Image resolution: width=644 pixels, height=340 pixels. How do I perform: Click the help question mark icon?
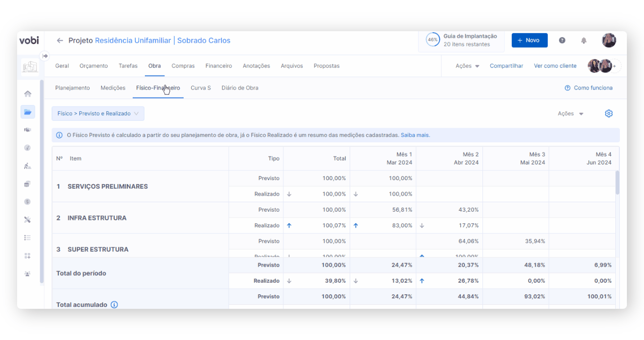pyautogui.click(x=562, y=41)
